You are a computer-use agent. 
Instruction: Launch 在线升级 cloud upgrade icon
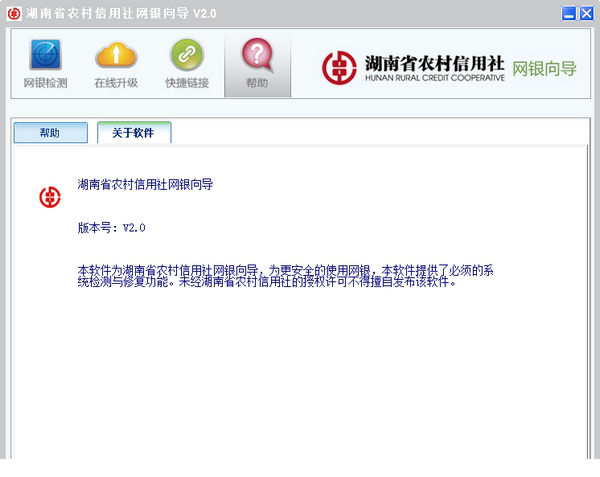coord(116,63)
